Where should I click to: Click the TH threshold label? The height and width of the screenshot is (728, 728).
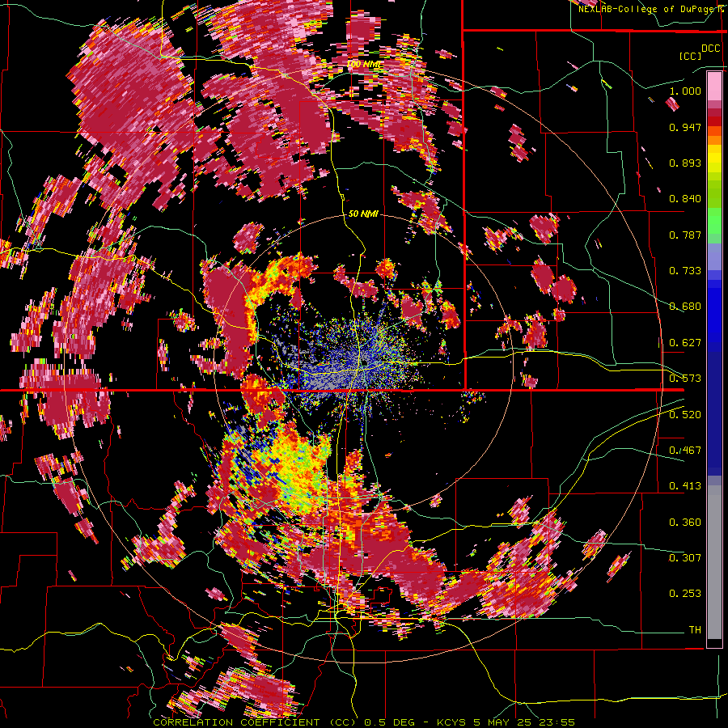coord(695,630)
